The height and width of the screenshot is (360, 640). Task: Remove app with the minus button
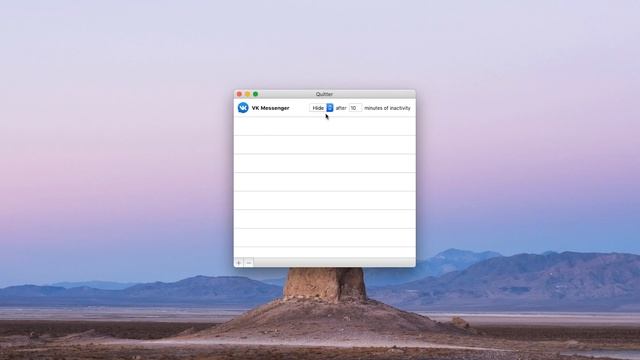(x=249, y=262)
